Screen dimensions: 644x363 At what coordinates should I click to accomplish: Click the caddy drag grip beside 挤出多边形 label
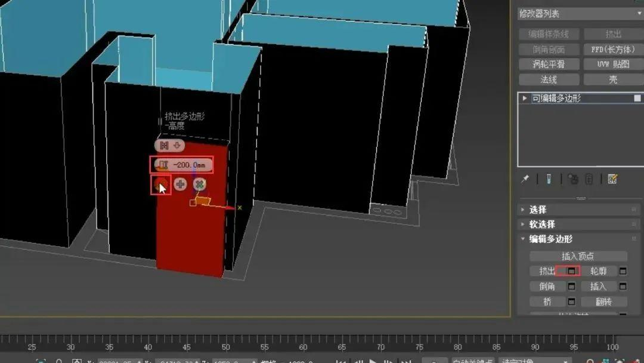coord(160,121)
